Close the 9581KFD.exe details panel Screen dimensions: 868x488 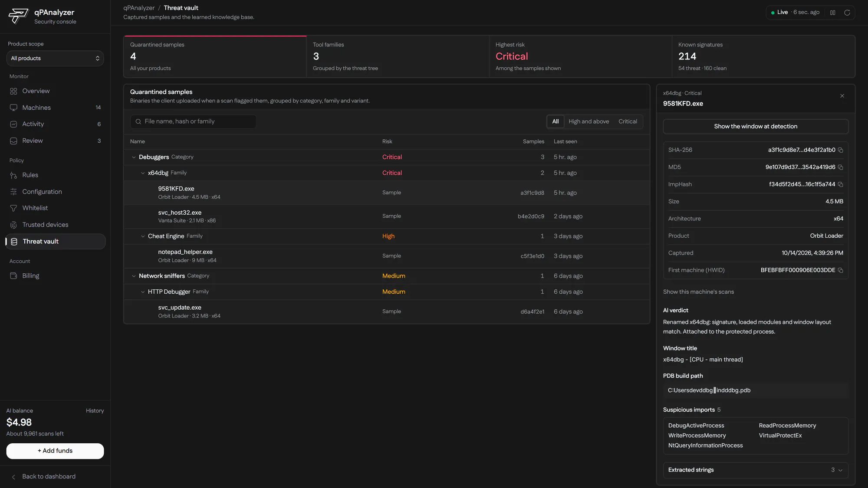point(842,96)
